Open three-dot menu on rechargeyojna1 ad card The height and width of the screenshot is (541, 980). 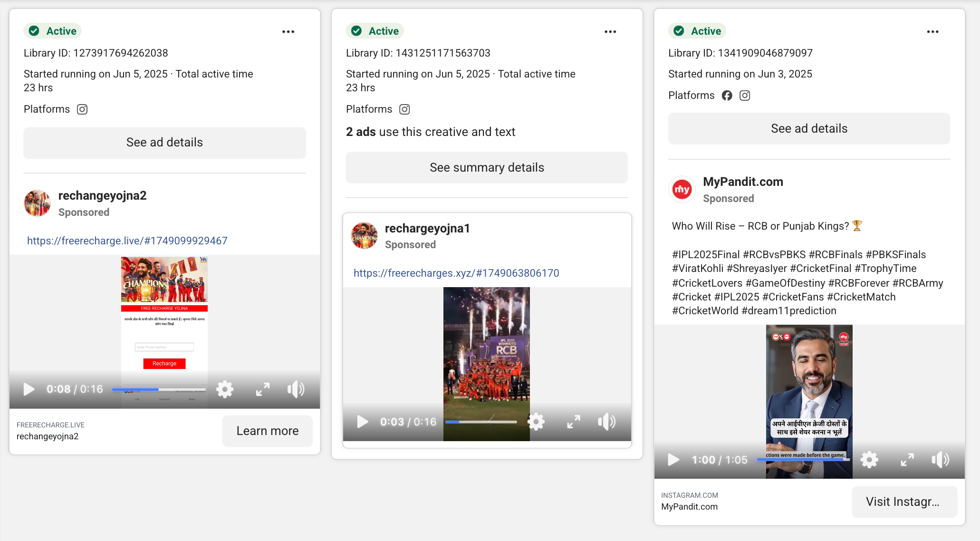(x=610, y=32)
